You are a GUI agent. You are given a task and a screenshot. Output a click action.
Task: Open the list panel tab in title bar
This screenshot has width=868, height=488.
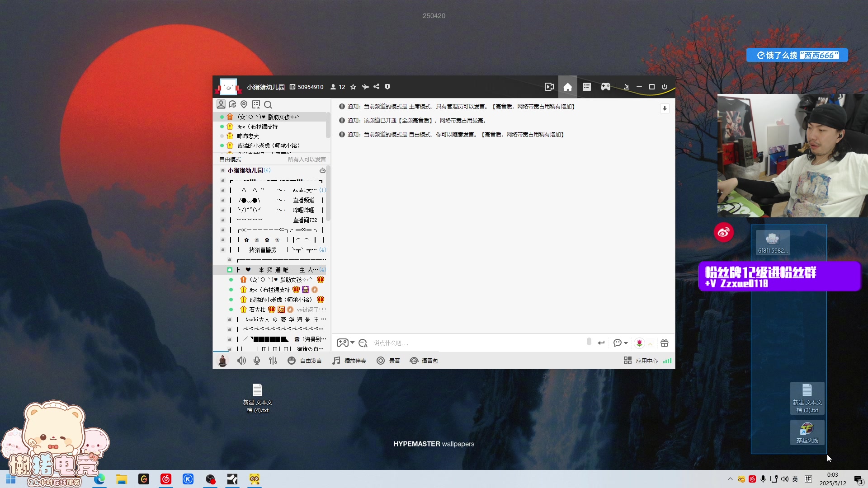[x=587, y=87]
